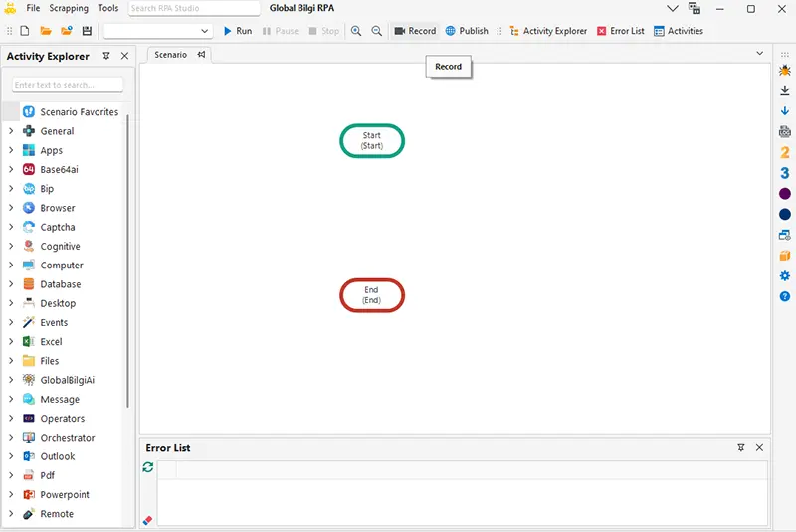Open the document list dropdown arrow
Image resolution: width=796 pixels, height=532 pixels.
coord(759,53)
